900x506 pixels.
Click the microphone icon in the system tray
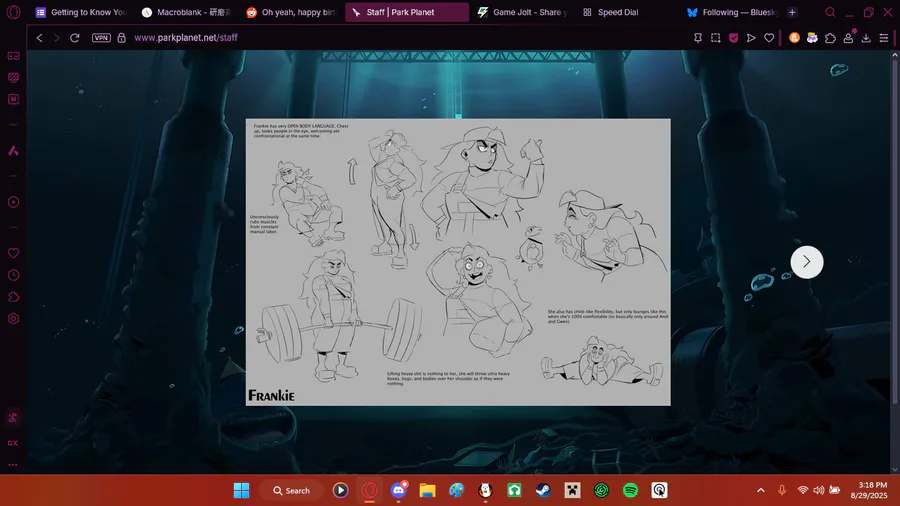tap(782, 491)
